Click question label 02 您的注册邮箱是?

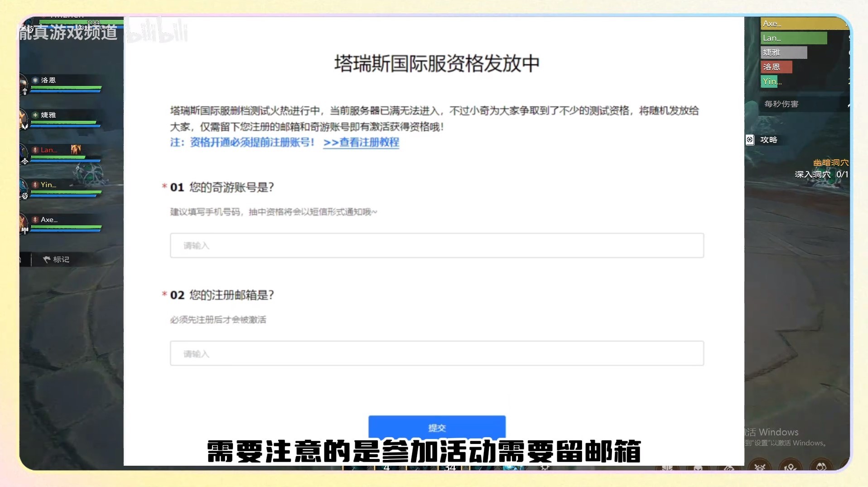point(222,295)
